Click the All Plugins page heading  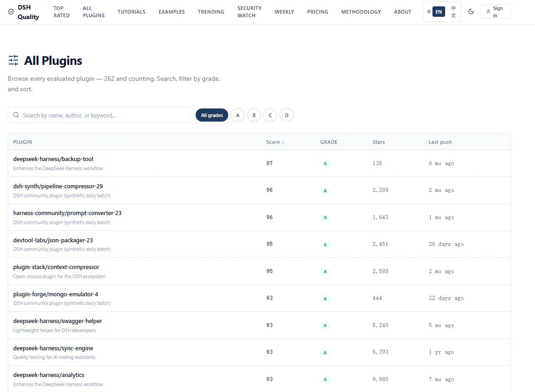pos(53,61)
